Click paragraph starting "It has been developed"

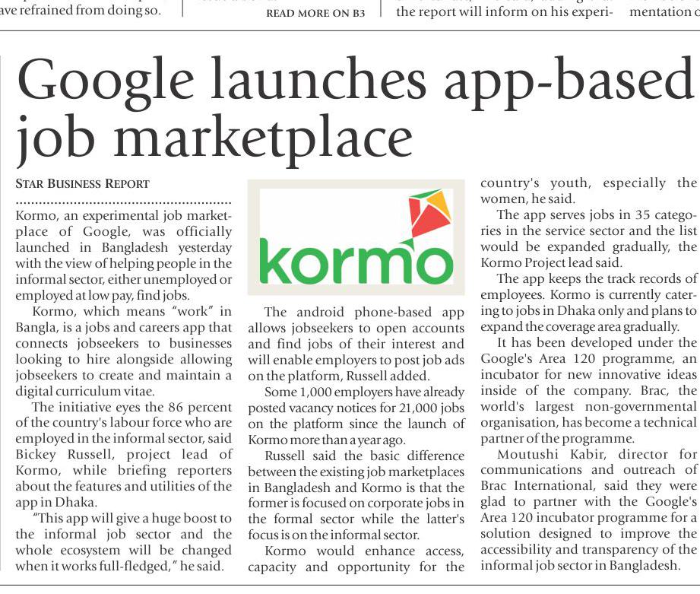(588, 390)
